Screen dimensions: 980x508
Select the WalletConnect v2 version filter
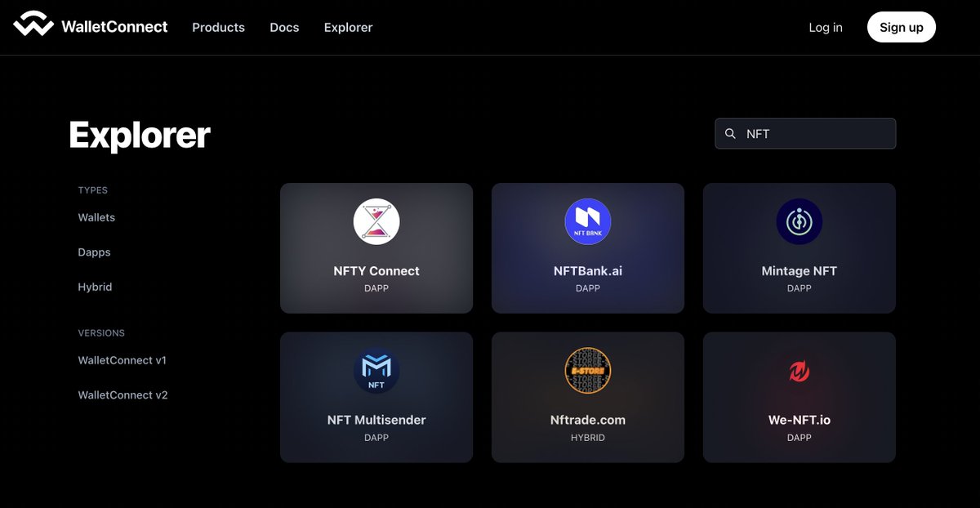(x=122, y=394)
